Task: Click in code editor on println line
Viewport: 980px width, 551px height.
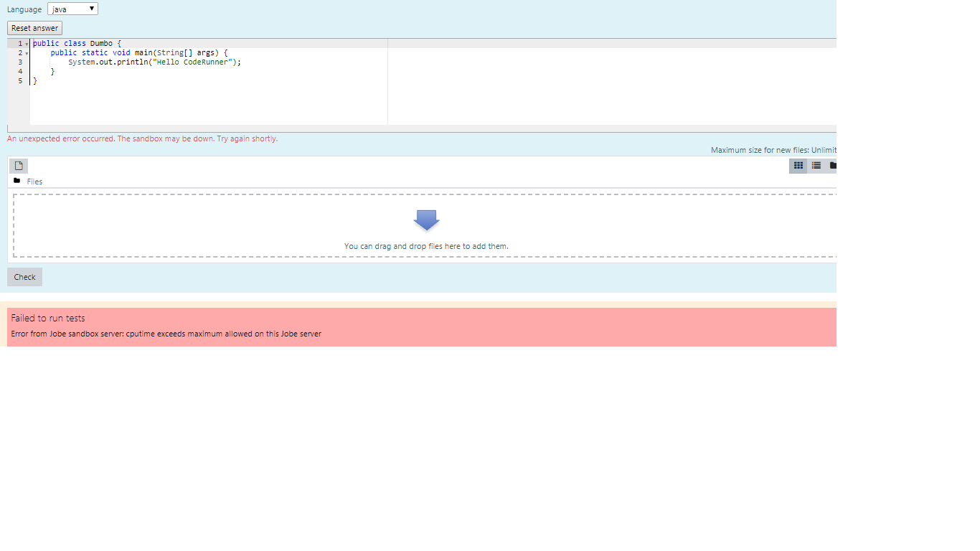Action: (x=155, y=62)
